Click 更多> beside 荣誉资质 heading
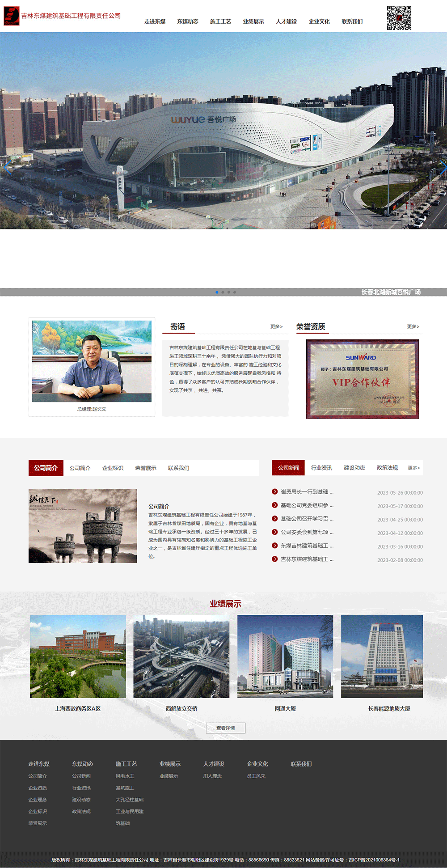The image size is (447, 868). click(413, 326)
